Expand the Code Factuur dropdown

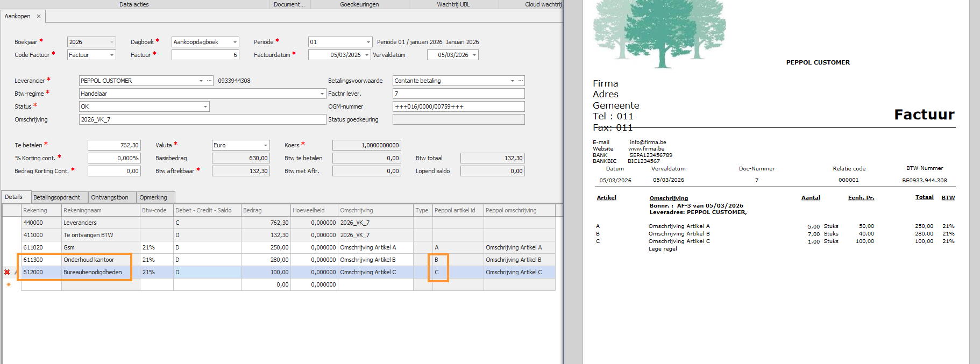point(112,55)
